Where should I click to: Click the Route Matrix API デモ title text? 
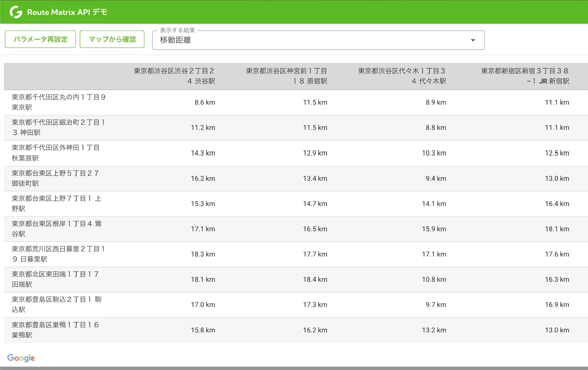67,12
